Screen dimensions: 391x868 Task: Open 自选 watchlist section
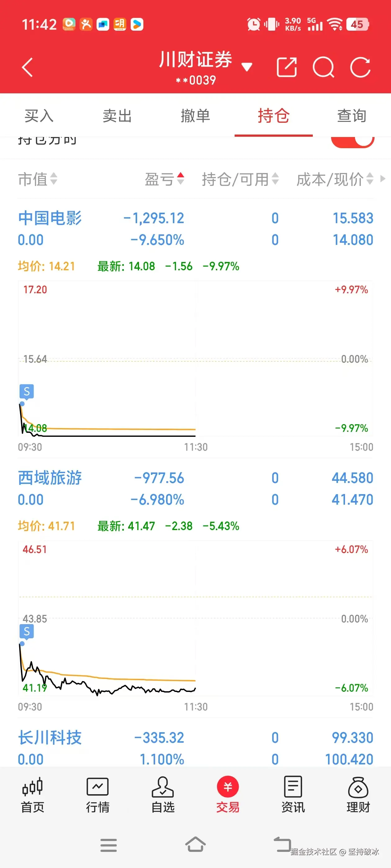pos(163,795)
